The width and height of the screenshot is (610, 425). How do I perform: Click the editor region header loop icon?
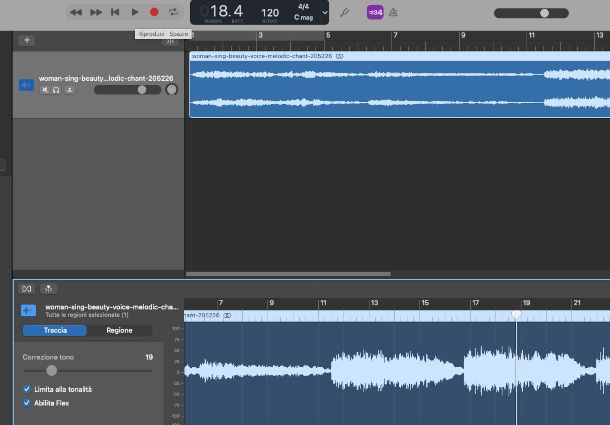(228, 315)
